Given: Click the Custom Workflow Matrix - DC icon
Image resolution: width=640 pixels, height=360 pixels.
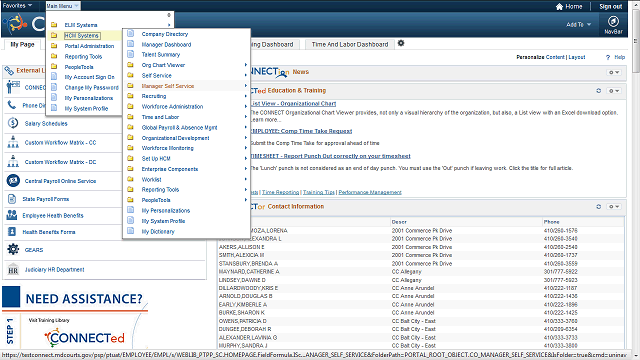Looking at the screenshot, I should click(13, 162).
